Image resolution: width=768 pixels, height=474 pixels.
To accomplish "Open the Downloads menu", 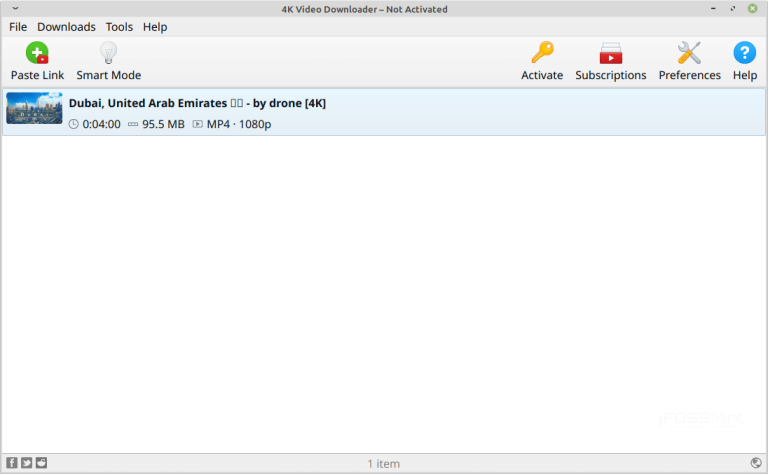I will (x=66, y=27).
